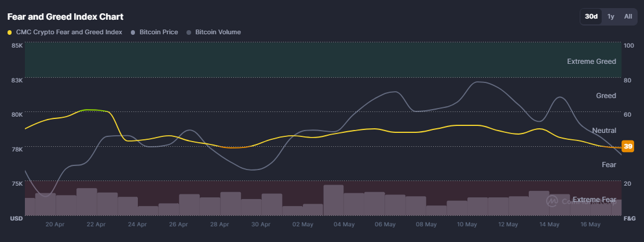Toggle the Bitcoin Volume legend dot
644x242 pixels.
(189, 32)
